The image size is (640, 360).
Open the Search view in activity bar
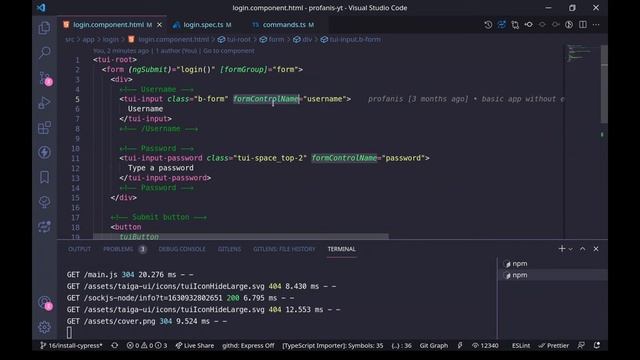44,52
